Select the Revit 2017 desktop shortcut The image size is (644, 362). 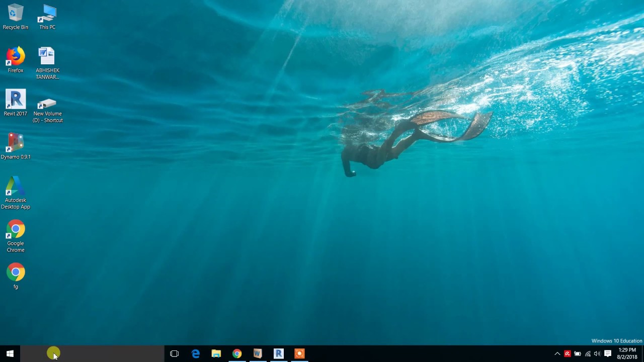click(x=16, y=104)
